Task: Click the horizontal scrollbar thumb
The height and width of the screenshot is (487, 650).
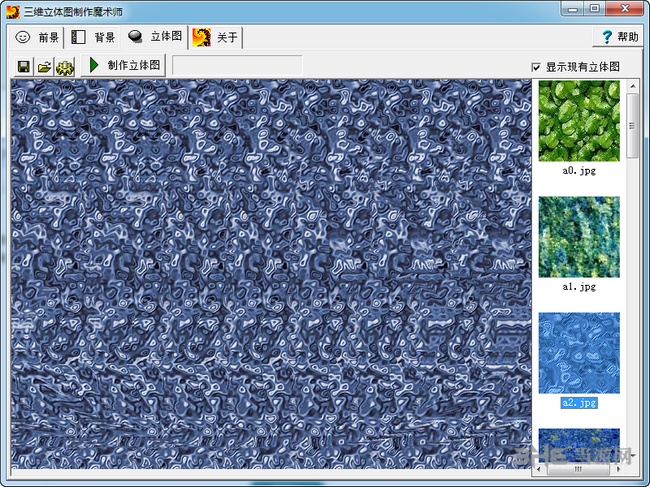Action: point(578,470)
